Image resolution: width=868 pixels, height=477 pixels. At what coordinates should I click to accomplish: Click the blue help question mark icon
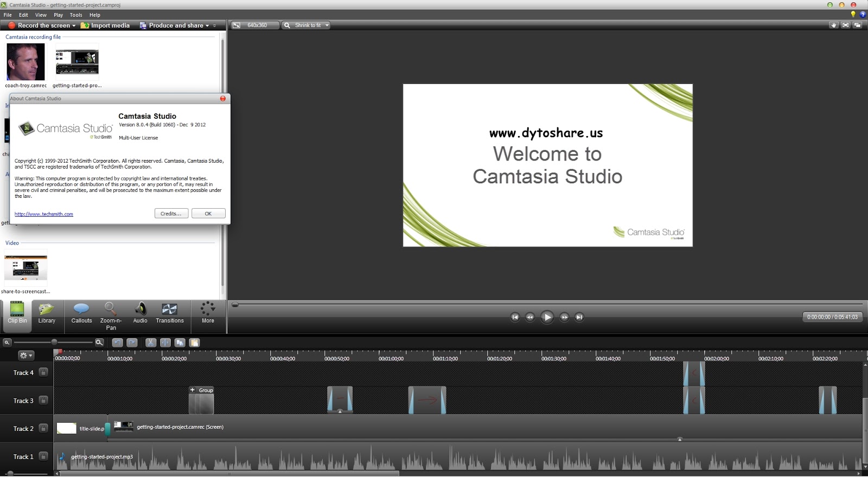[863, 15]
